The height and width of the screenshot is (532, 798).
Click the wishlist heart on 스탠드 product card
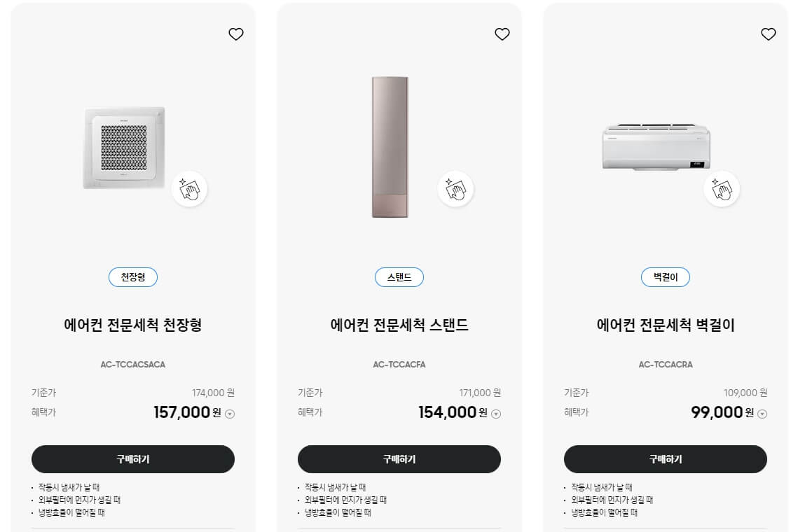pyautogui.click(x=502, y=34)
